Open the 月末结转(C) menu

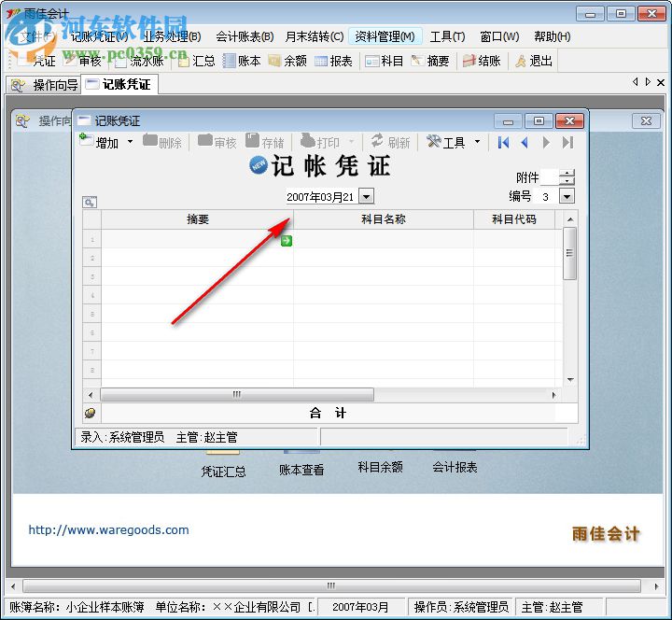(315, 36)
